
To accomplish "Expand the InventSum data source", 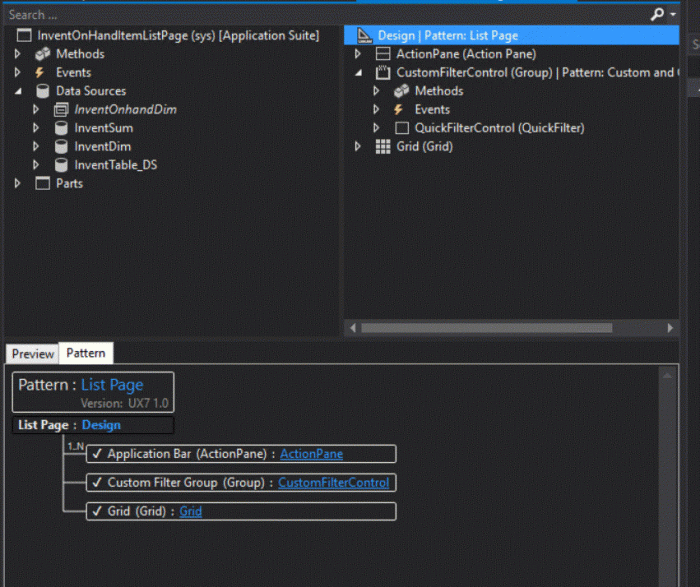I will click(36, 128).
